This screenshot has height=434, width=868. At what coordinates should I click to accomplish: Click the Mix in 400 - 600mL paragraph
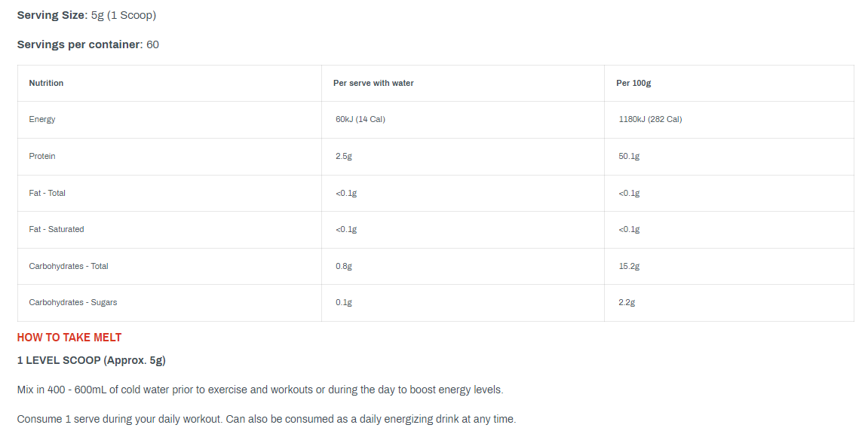260,390
